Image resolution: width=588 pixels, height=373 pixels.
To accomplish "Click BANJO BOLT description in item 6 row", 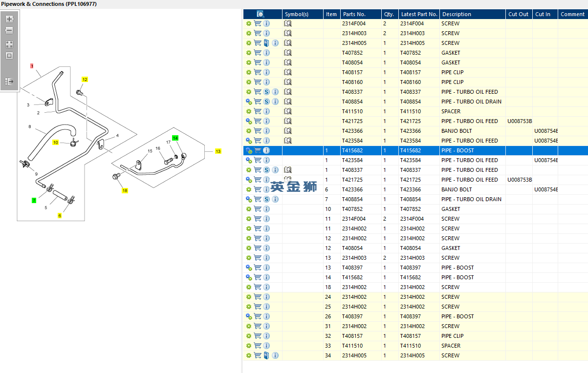I will point(457,189).
